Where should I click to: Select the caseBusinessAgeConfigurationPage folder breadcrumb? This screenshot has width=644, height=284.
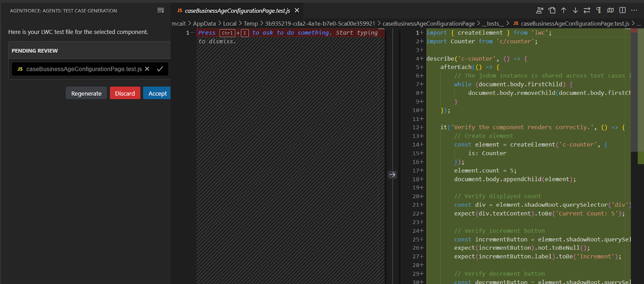tap(429, 24)
